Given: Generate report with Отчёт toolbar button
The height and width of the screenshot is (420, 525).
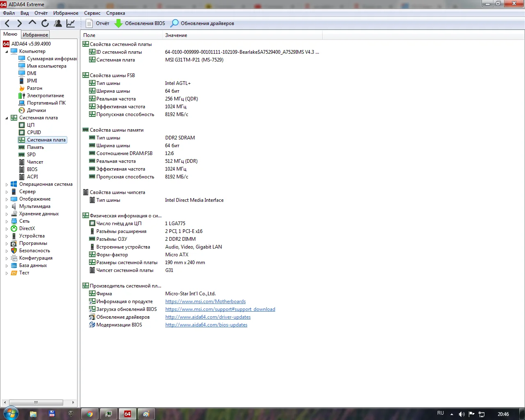Looking at the screenshot, I should tap(98, 23).
